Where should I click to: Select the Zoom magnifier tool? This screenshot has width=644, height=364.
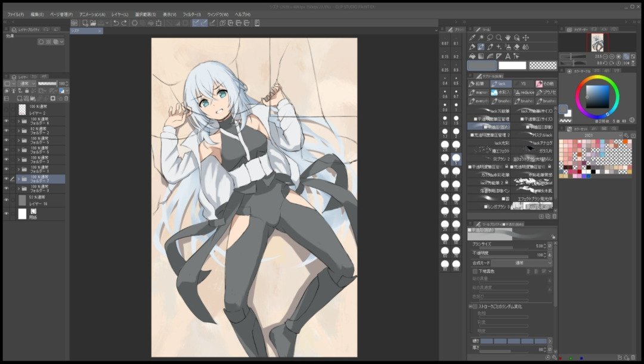[x=499, y=36]
